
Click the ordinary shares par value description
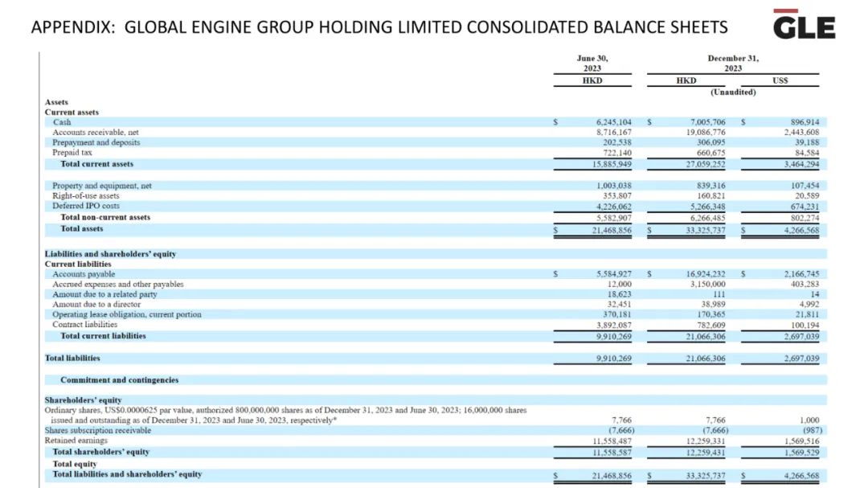(285, 415)
